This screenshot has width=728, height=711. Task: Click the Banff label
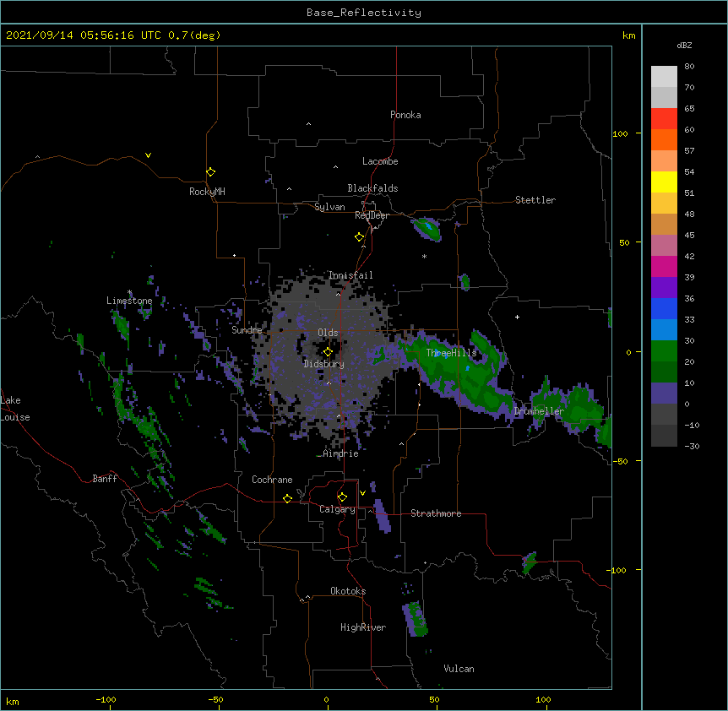105,479
